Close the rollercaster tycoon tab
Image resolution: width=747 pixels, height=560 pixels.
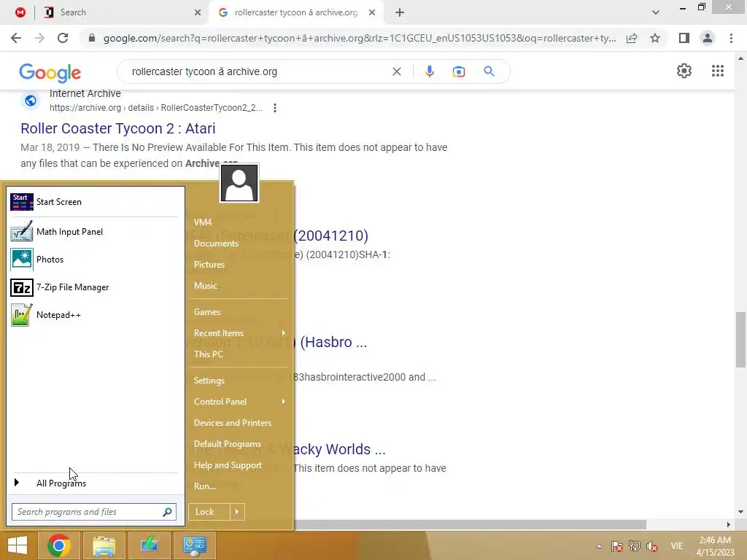point(372,12)
